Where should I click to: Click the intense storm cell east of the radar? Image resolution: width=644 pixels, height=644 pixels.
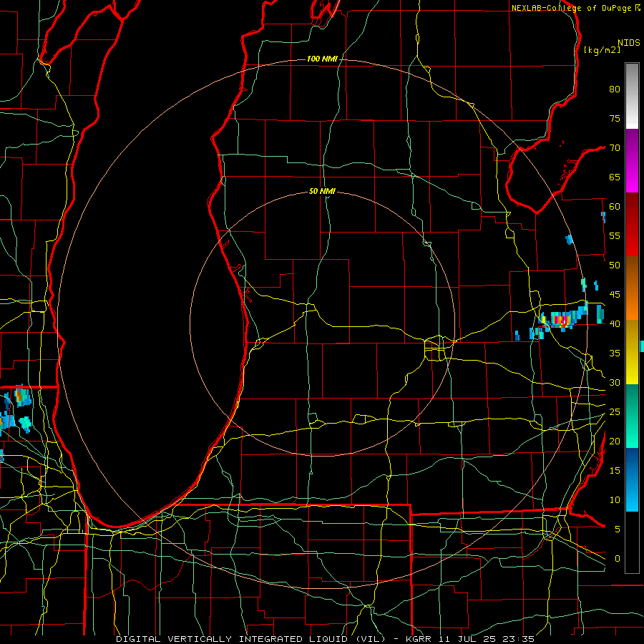[562, 319]
